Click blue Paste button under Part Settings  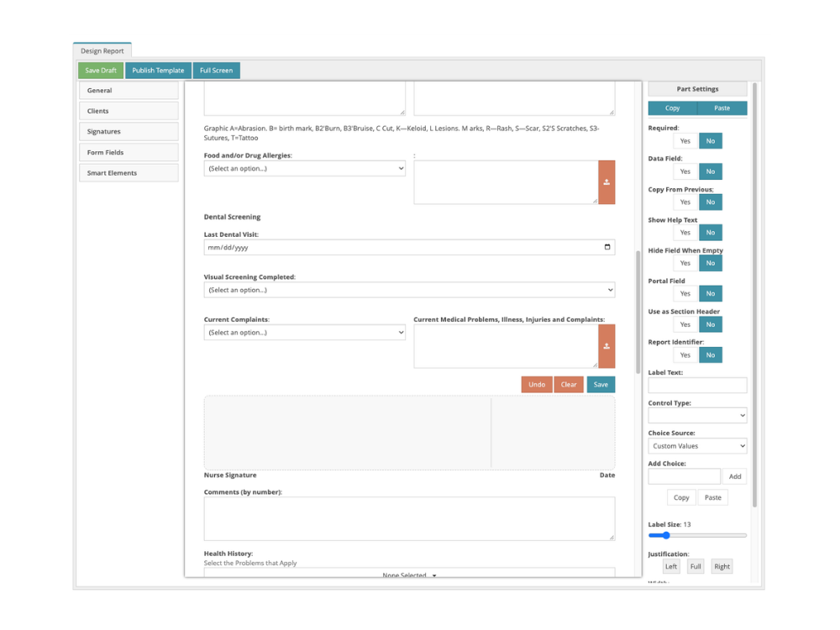pyautogui.click(x=722, y=108)
